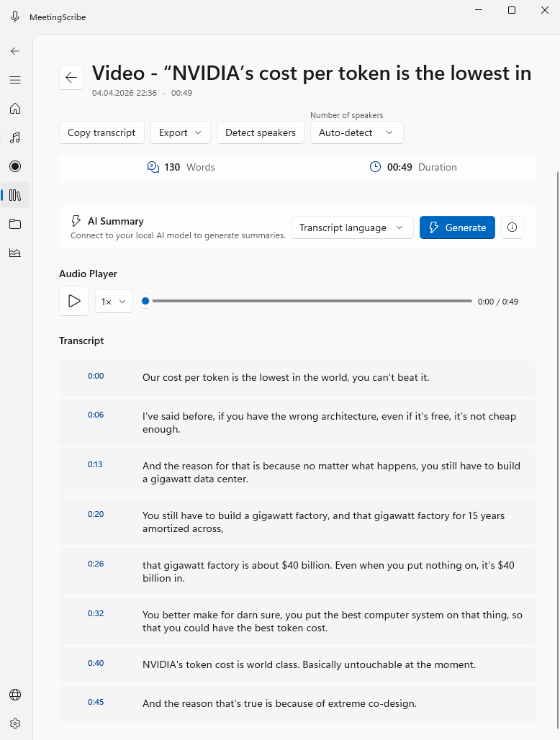Click Detect speakers button
560x740 pixels.
point(261,132)
